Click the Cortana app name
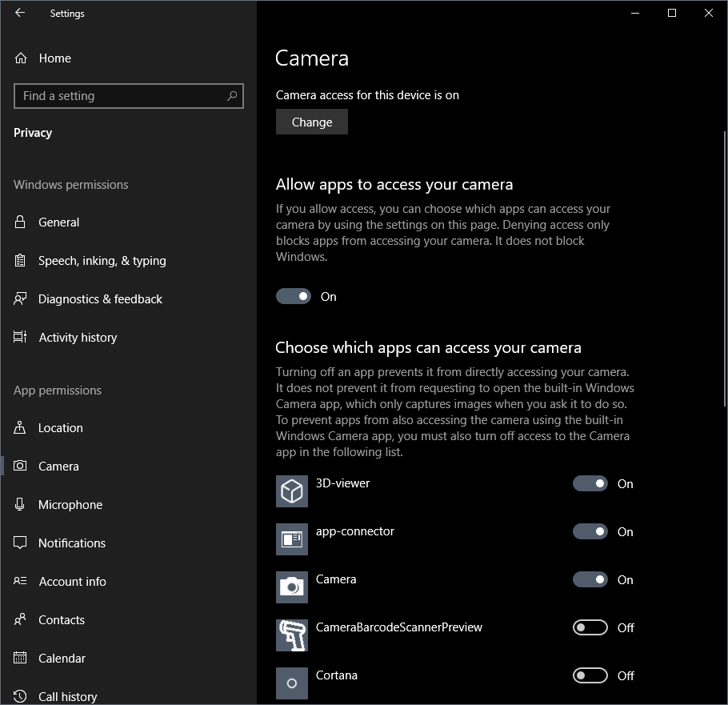Screen dimensions: 728x705 (x=337, y=675)
